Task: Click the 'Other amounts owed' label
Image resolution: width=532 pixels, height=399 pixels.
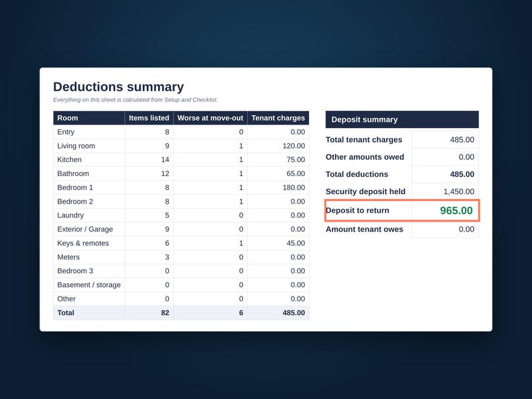Action: (x=364, y=157)
